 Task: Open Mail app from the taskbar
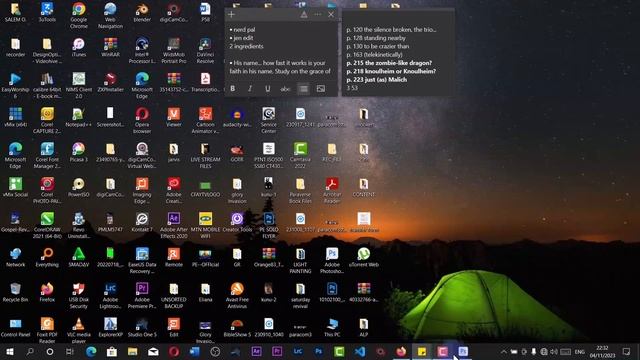tap(153, 351)
